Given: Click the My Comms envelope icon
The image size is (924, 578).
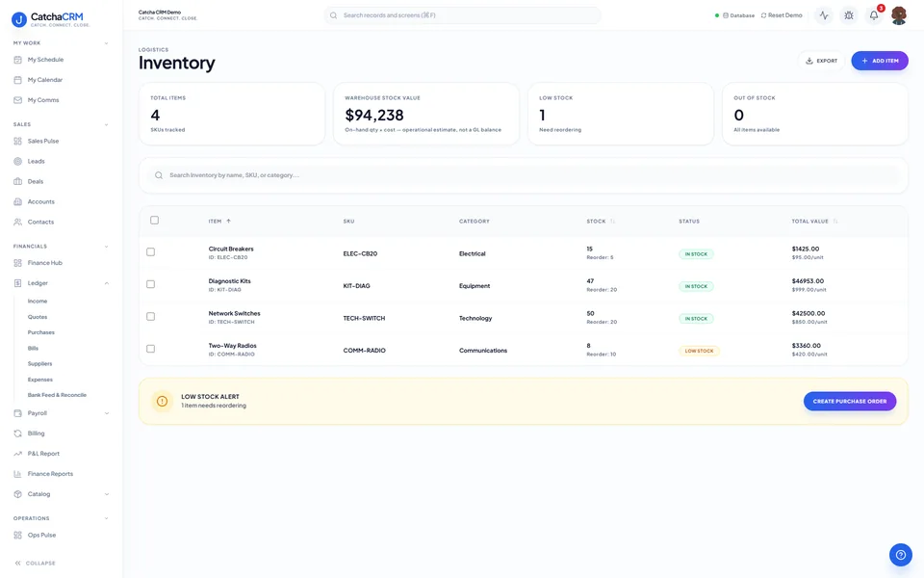Looking at the screenshot, I should [x=17, y=100].
